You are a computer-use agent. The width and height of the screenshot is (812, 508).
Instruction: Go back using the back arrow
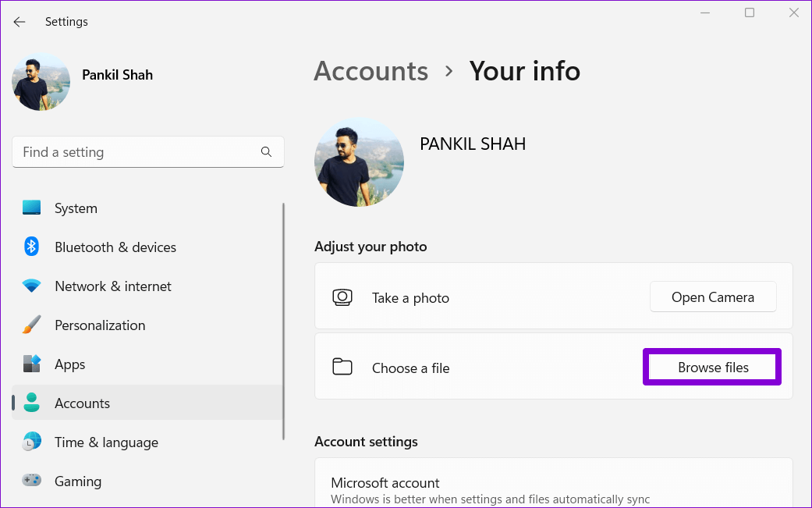(x=20, y=22)
